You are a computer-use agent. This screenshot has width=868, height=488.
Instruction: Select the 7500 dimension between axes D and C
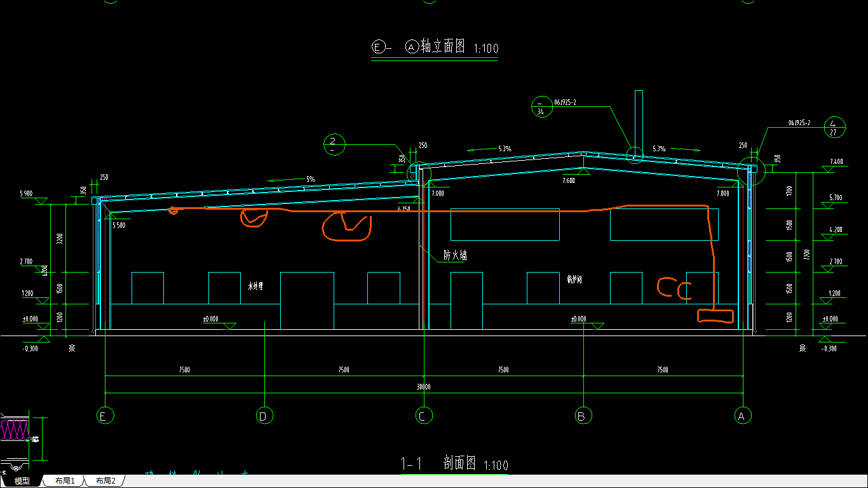click(x=344, y=370)
